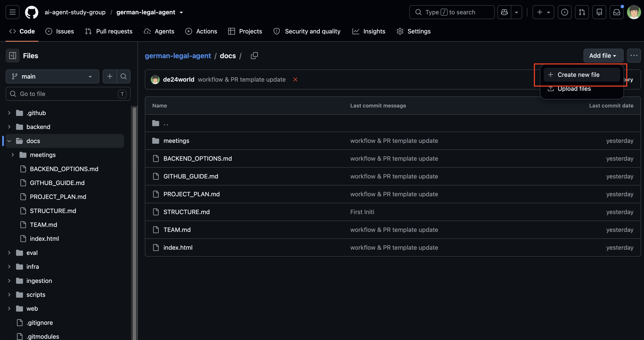The height and width of the screenshot is (340, 644).
Task: Open the hamburger navigation menu
Action: (x=13, y=12)
